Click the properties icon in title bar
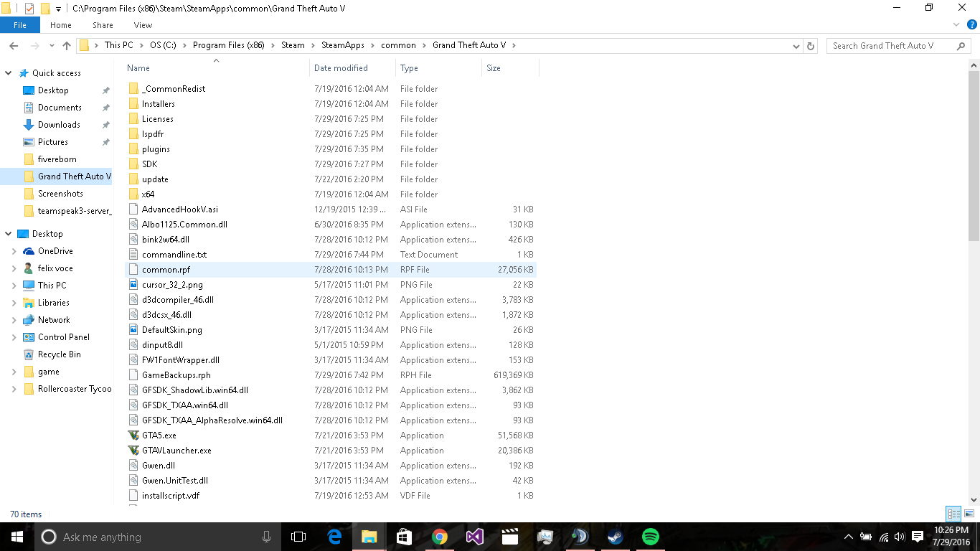 click(x=29, y=9)
